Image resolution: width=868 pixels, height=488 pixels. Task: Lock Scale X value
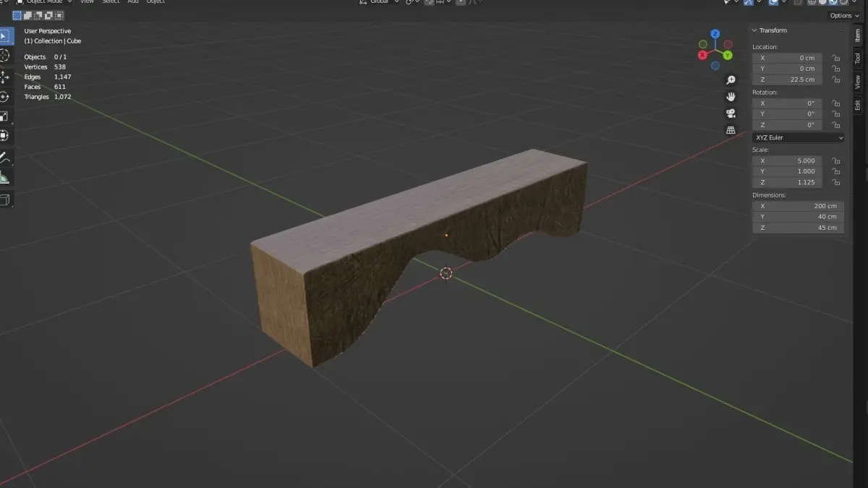pyautogui.click(x=835, y=160)
